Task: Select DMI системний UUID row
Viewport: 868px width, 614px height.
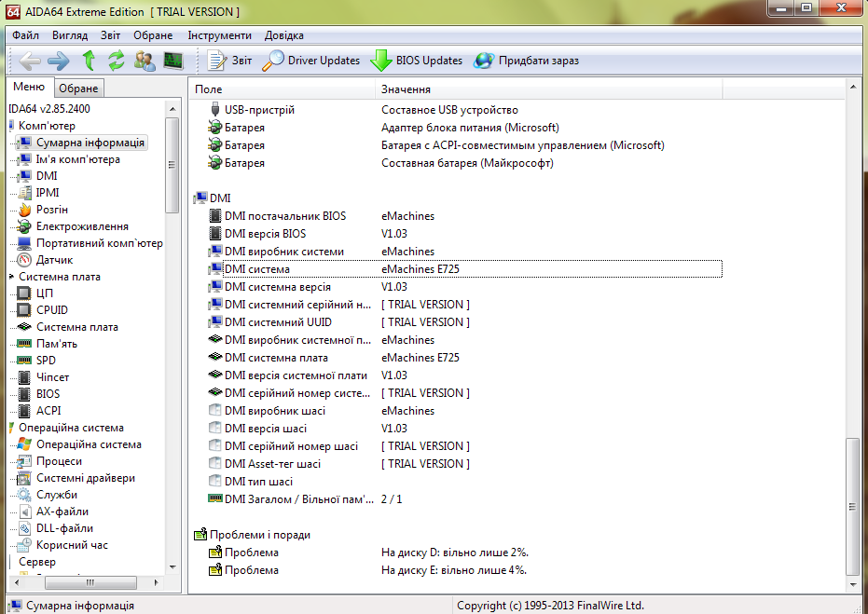Action: tap(464, 322)
